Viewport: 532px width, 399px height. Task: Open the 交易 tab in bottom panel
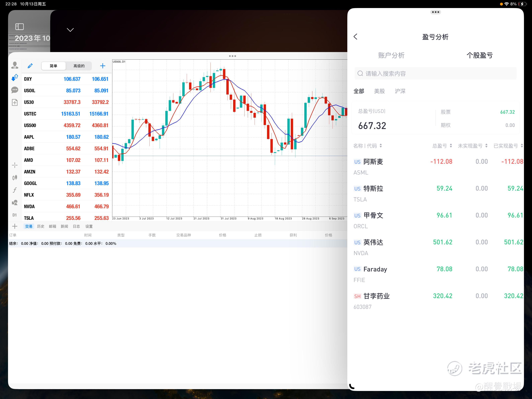[x=29, y=226]
